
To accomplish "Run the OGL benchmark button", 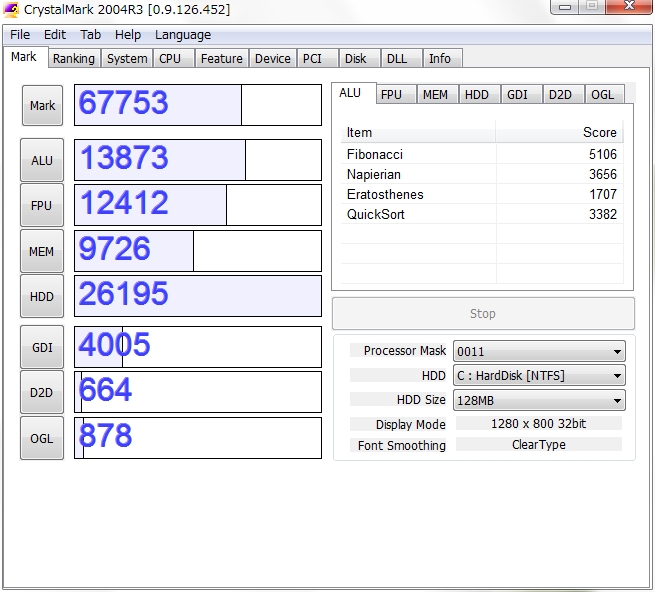I will coord(42,439).
